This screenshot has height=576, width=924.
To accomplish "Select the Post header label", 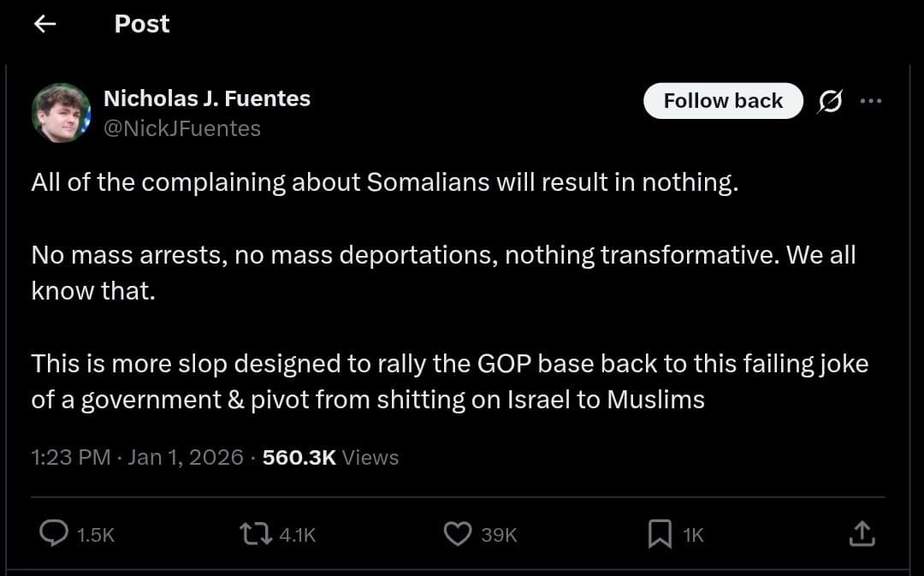I will pos(141,23).
